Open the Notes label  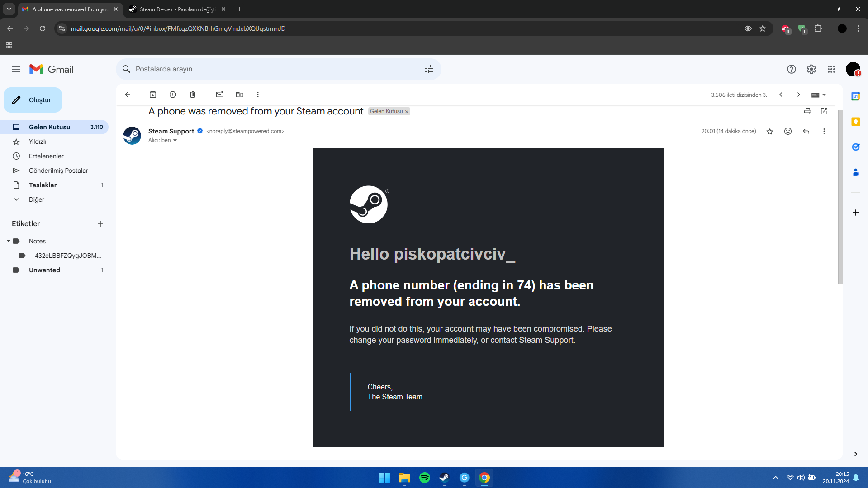pos(37,241)
